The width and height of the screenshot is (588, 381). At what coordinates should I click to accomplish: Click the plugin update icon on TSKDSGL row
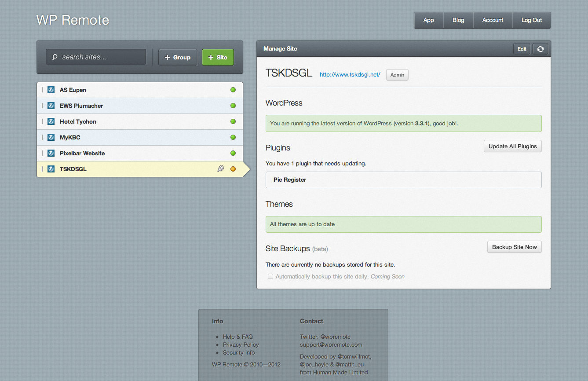pos(221,169)
